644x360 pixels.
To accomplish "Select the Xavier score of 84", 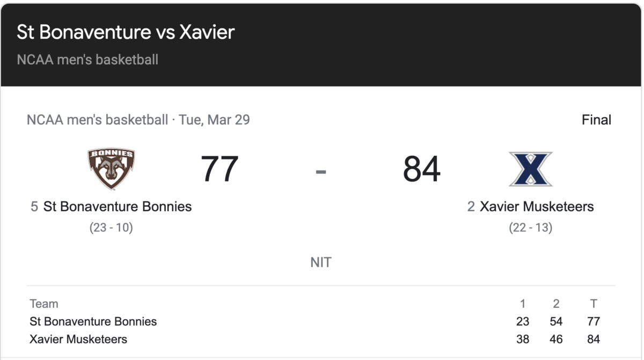I will coord(422,169).
